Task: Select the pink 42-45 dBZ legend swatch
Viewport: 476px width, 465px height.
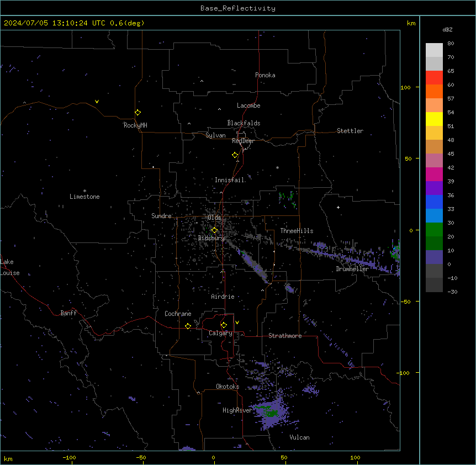Action: click(434, 161)
